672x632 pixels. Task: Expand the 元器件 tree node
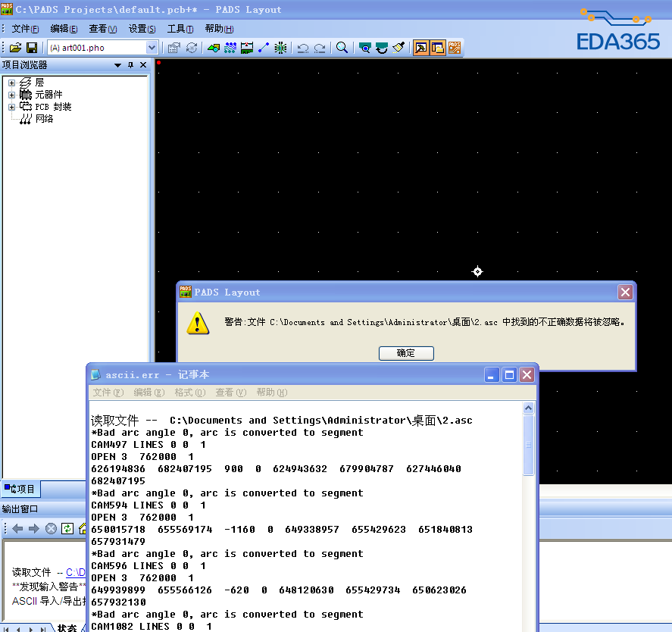point(11,95)
